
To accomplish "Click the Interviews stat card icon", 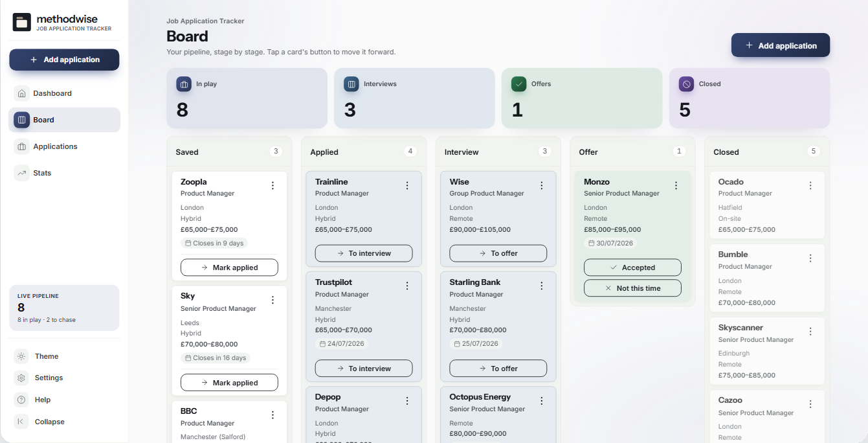I will [351, 84].
